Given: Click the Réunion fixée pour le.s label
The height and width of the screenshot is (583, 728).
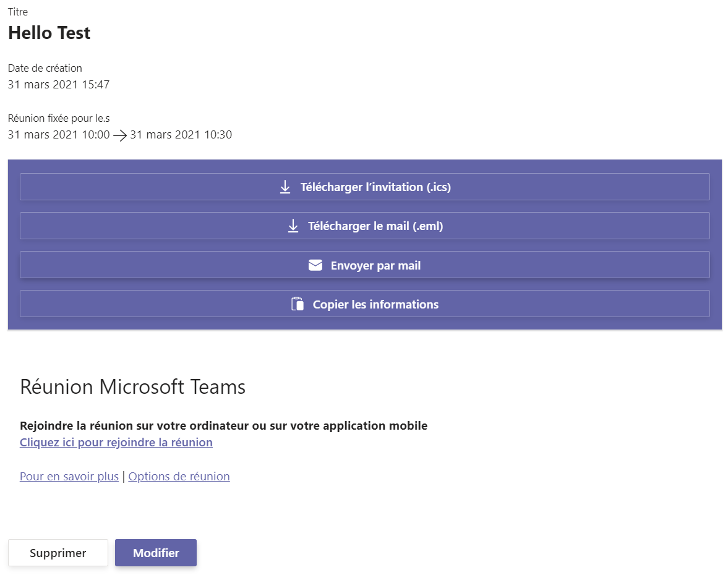Looking at the screenshot, I should coord(59,118).
